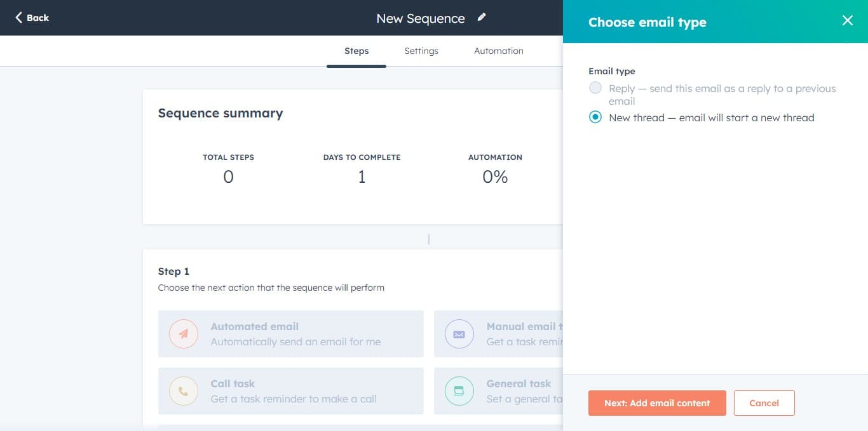Screen dimensions: 868x431
Task: Click the paper plane Automated email icon
Action: click(184, 334)
